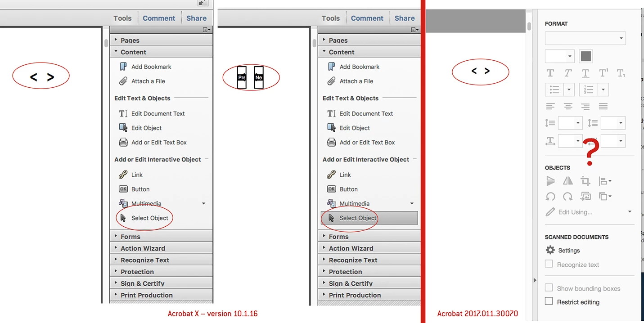Click the Flip Horizontal icon under Objects

tap(568, 181)
